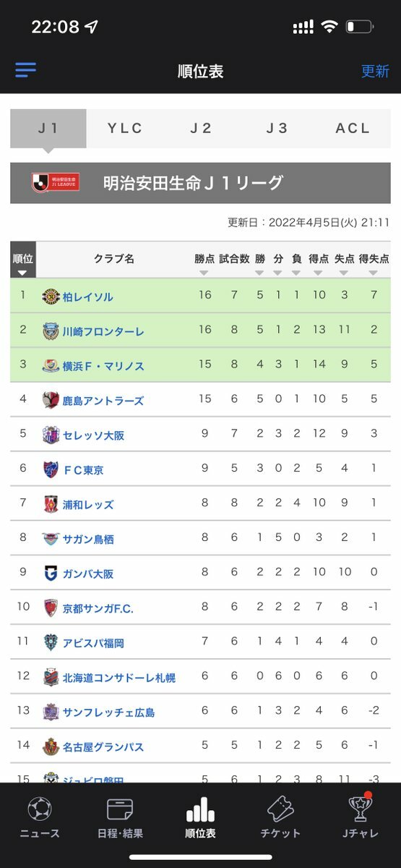Switch to the YLC tab
This screenshot has height=868, width=401.
click(x=125, y=128)
